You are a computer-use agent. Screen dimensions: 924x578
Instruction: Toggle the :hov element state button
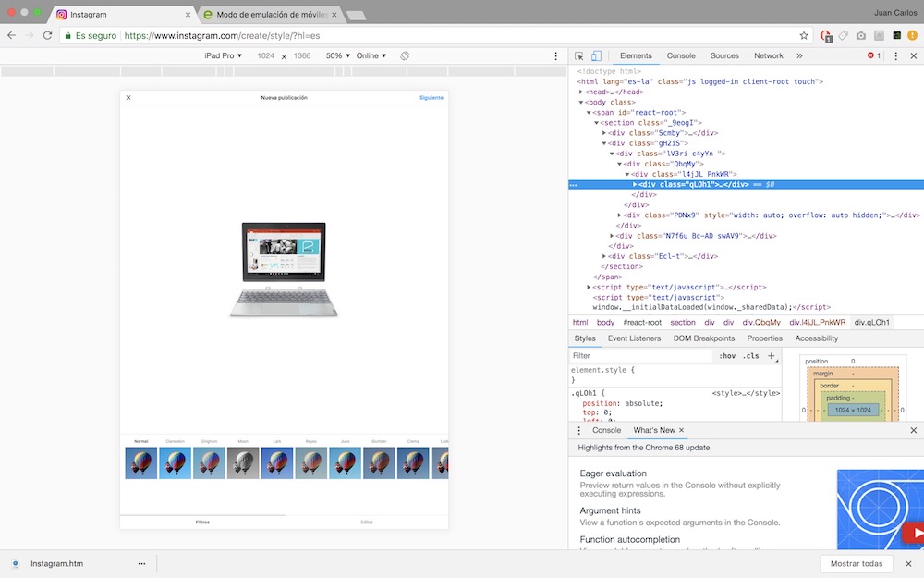[x=727, y=356]
